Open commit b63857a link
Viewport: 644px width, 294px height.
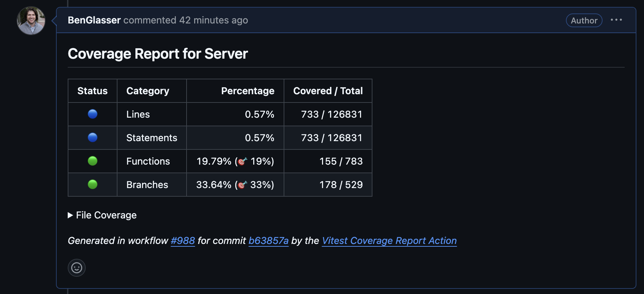tap(268, 241)
